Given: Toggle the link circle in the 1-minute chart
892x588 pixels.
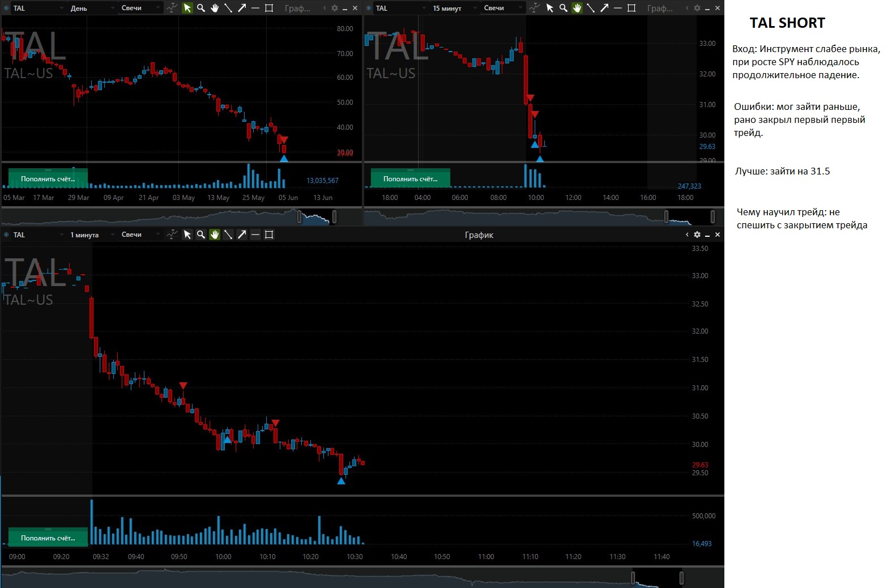Looking at the screenshot, I should [x=6, y=235].
